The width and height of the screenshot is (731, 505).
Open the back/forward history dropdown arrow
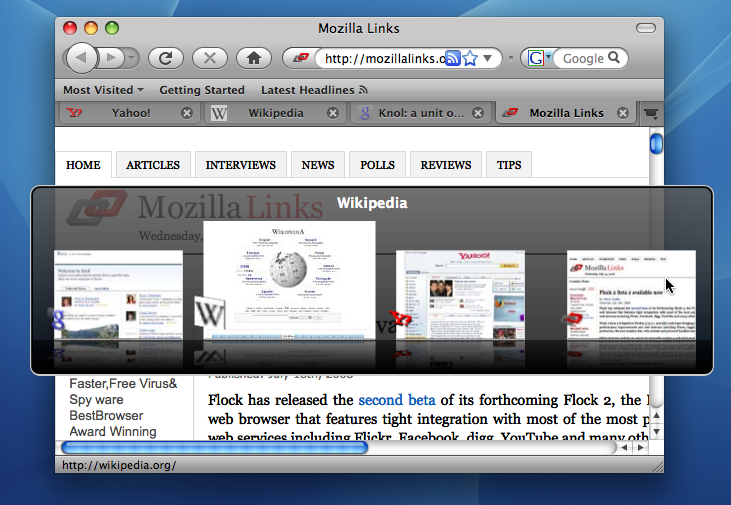coord(131,58)
